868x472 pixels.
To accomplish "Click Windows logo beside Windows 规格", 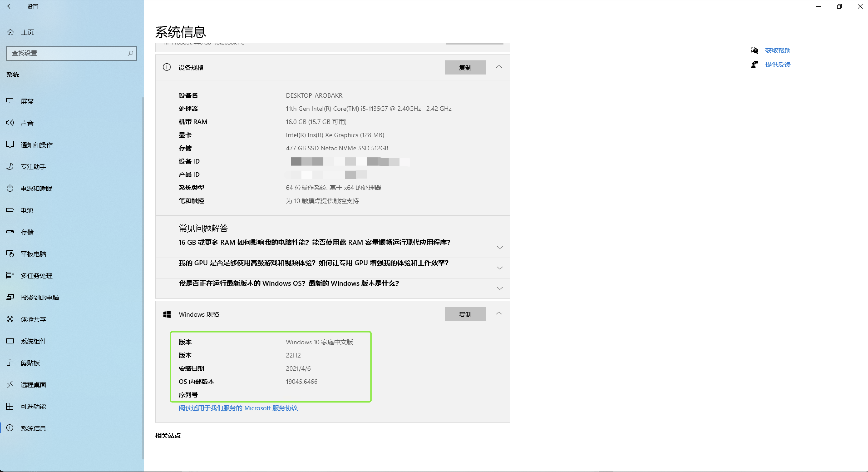I will coord(167,314).
